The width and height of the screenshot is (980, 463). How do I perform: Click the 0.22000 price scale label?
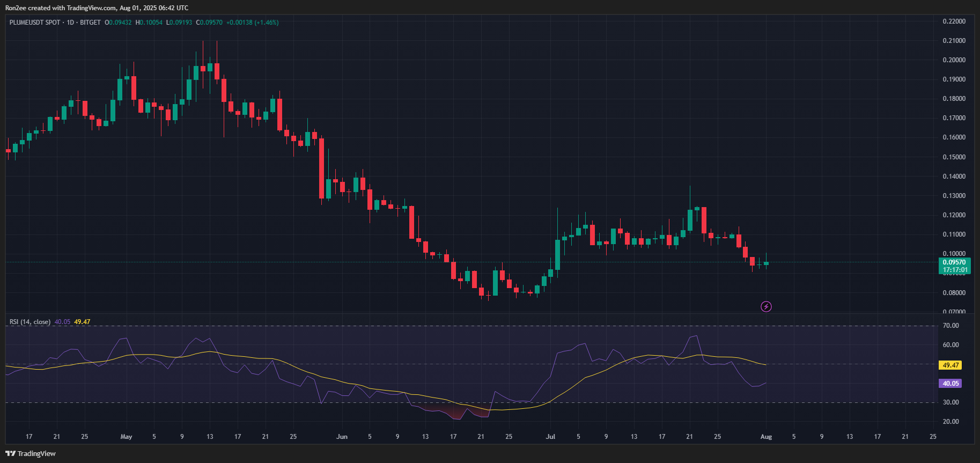(x=954, y=21)
